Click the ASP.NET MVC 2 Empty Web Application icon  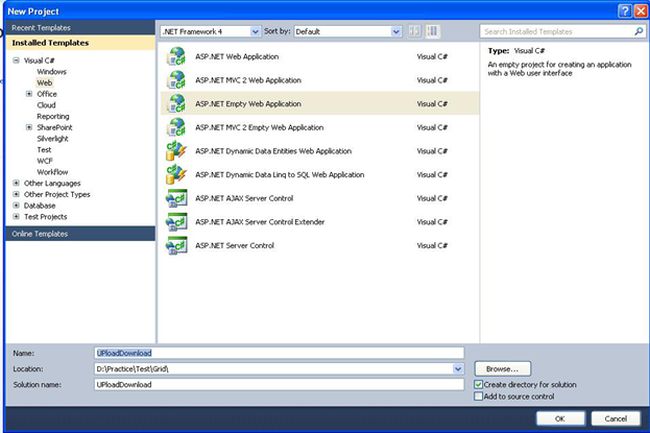[176, 127]
